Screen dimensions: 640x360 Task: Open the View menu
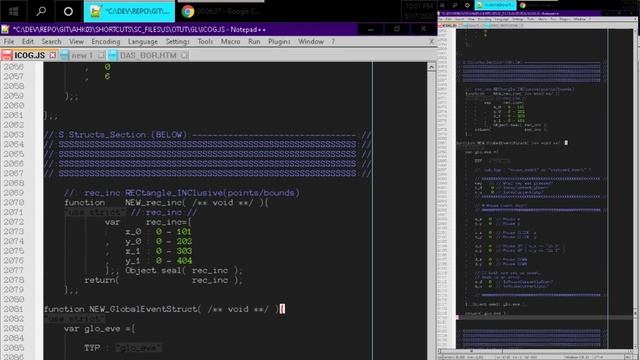pyautogui.click(x=76, y=42)
